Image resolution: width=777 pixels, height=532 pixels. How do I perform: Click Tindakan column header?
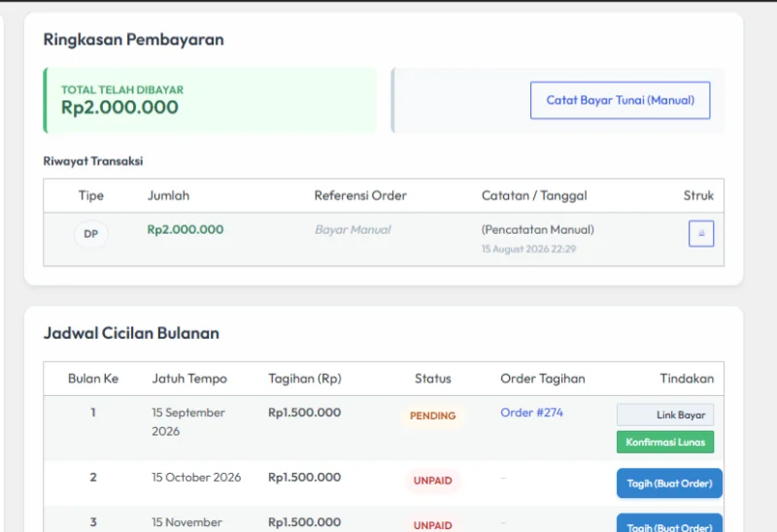[687, 379]
